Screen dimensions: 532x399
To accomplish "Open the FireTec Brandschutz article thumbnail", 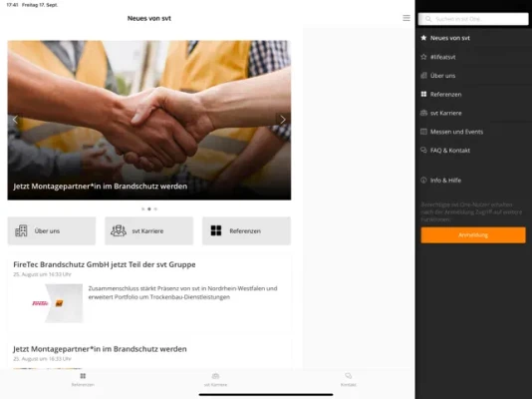I will pyautogui.click(x=57, y=303).
